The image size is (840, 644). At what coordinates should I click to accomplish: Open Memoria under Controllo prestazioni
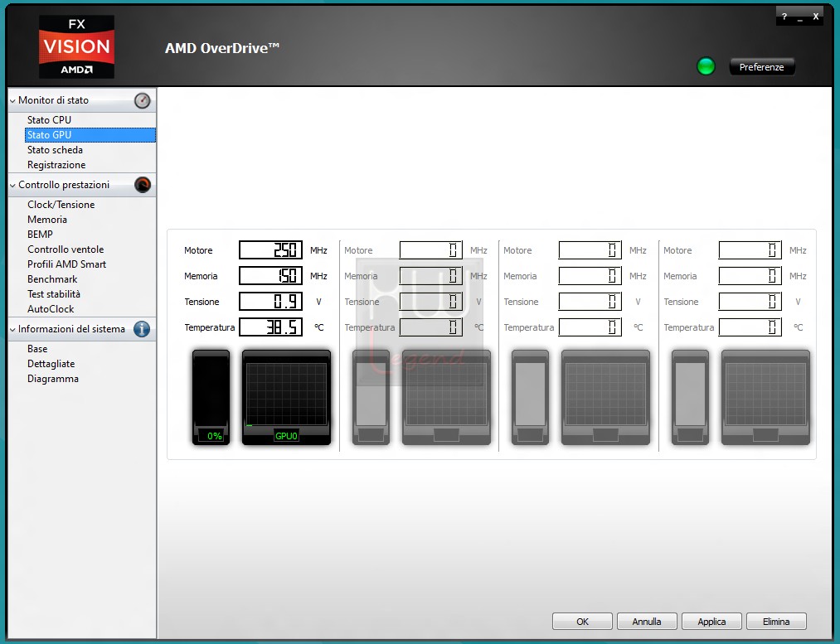coord(47,220)
